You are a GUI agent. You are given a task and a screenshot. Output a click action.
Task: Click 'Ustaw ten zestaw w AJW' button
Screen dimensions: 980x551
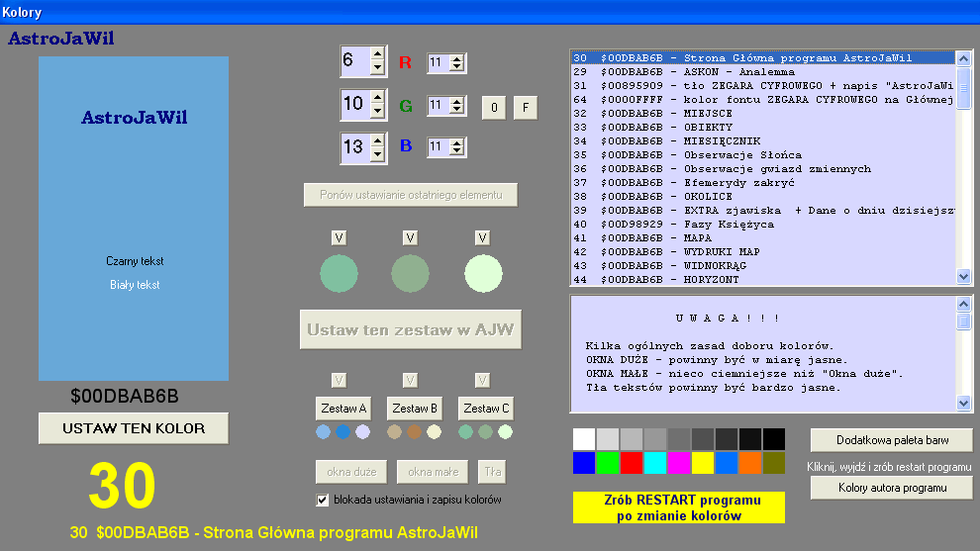[411, 329]
